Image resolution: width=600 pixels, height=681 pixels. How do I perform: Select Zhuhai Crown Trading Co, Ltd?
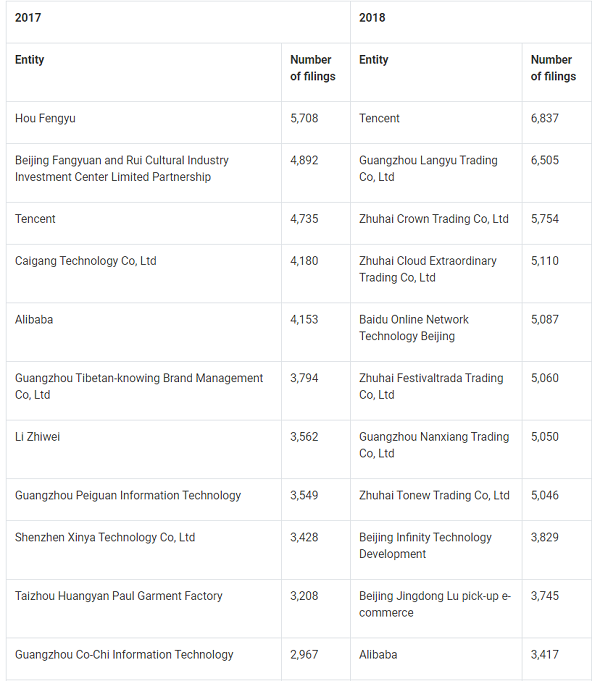click(434, 219)
